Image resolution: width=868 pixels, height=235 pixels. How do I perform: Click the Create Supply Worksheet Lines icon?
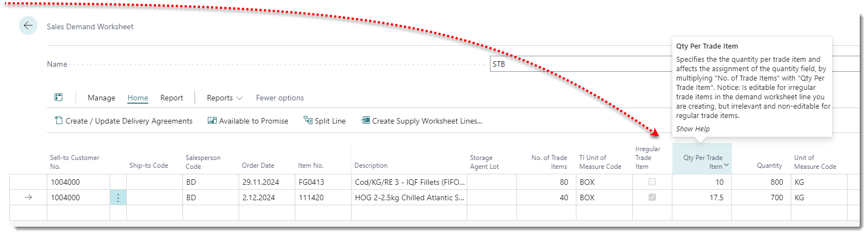[365, 120]
